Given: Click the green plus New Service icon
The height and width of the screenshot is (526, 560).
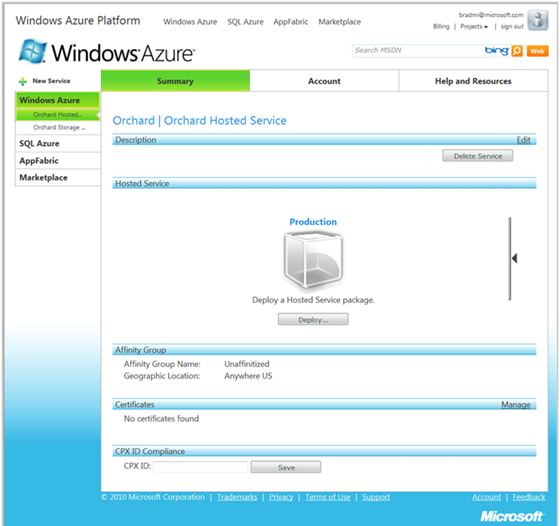Looking at the screenshot, I should pyautogui.click(x=23, y=81).
